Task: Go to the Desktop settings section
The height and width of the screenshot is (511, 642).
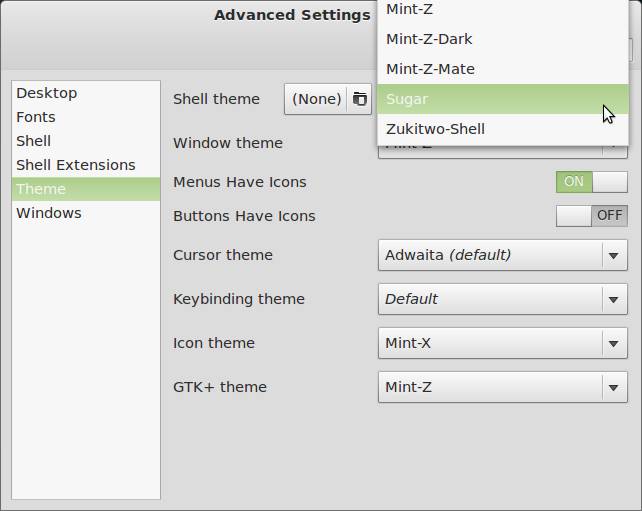Action: [86, 93]
